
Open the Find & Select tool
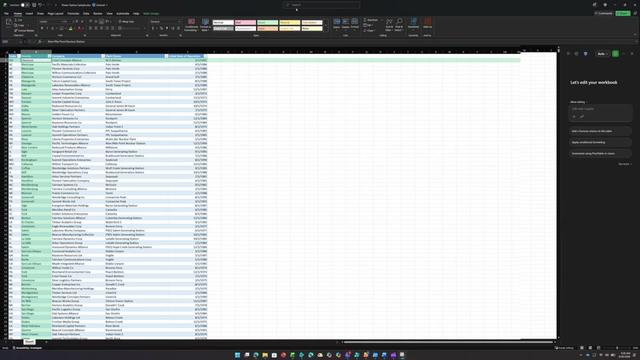point(399,24)
